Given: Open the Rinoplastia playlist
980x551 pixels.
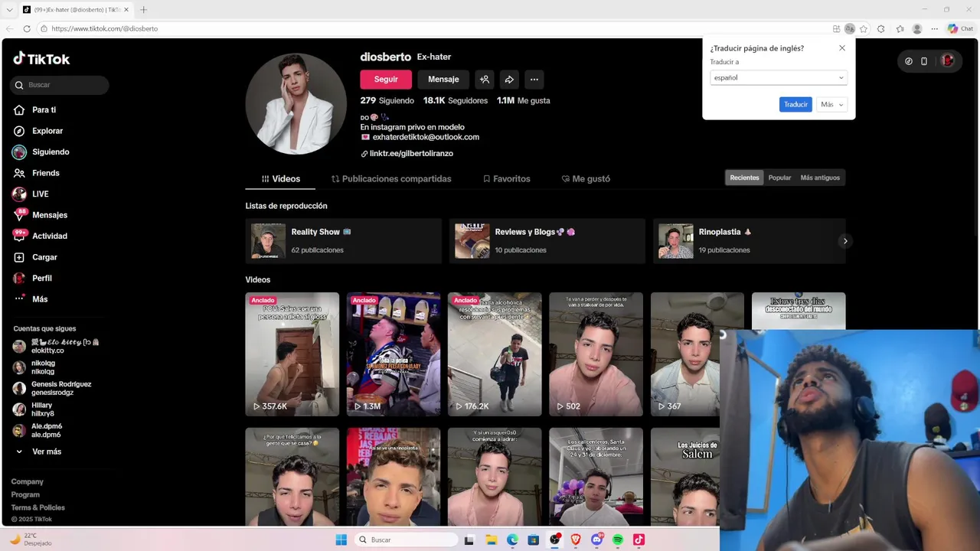Looking at the screenshot, I should [x=750, y=241].
